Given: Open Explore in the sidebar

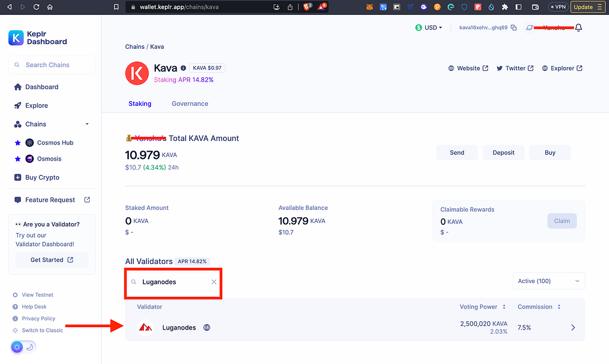Looking at the screenshot, I should coord(31,106).
